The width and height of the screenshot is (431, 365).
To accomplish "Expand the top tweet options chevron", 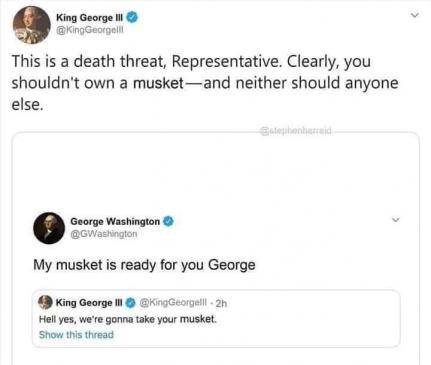I will (x=414, y=15).
